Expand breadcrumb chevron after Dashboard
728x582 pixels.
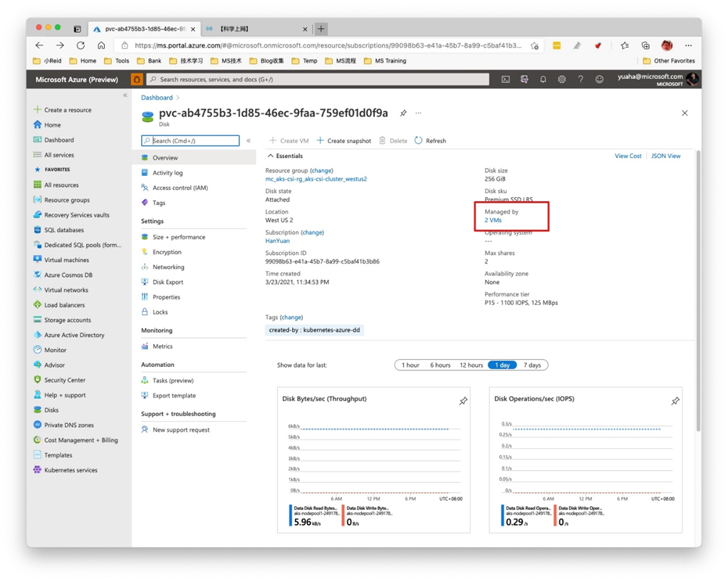pos(178,98)
